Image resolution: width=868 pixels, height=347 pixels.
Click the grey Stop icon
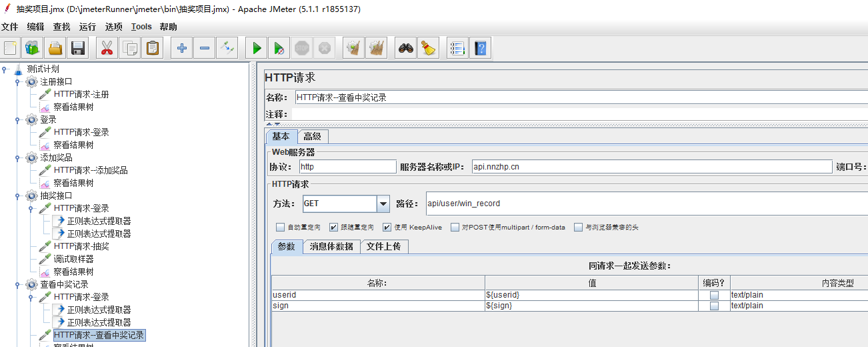click(302, 48)
